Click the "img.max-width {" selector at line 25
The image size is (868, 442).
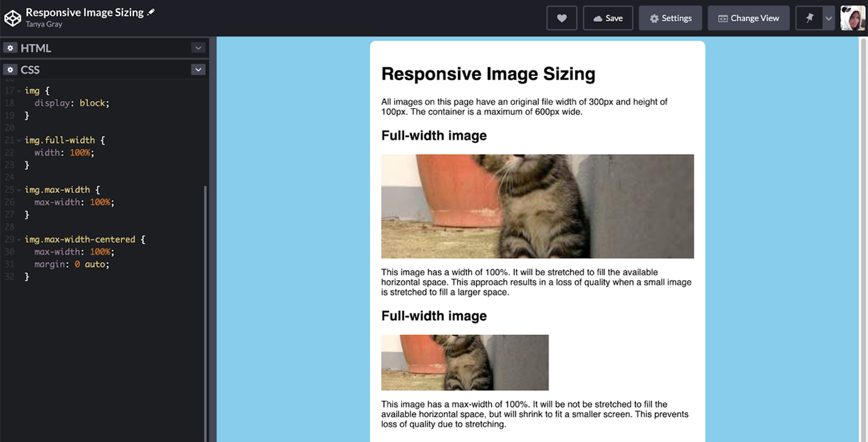coord(62,190)
